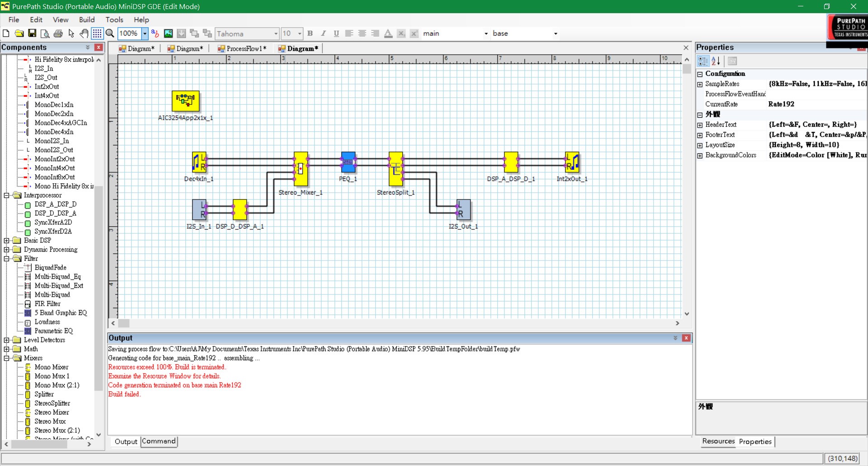868x466 pixels.
Task: Select the pointer arrow tool
Action: click(71, 33)
